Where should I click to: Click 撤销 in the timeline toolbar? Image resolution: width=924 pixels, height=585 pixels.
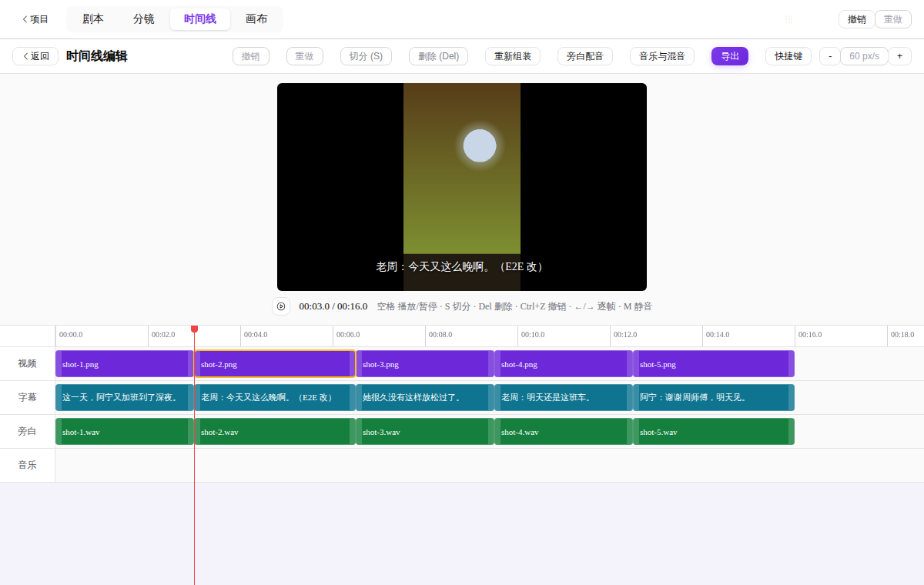(x=250, y=56)
